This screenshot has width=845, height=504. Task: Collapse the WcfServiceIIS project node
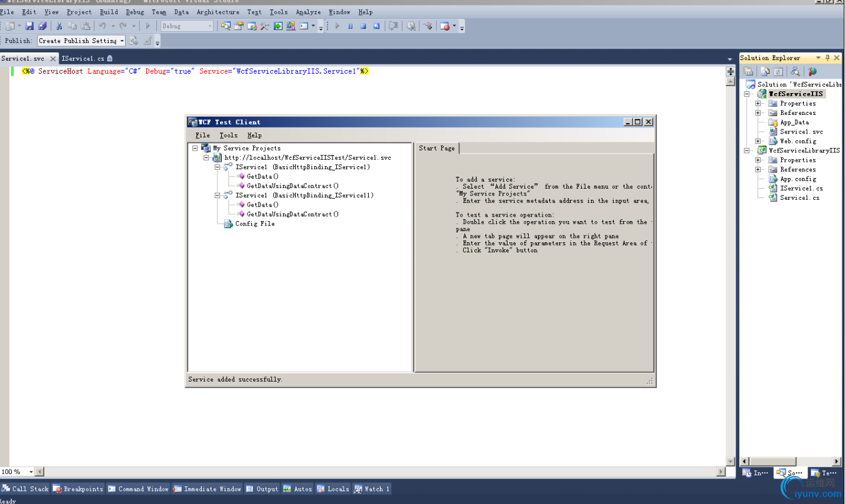[747, 94]
